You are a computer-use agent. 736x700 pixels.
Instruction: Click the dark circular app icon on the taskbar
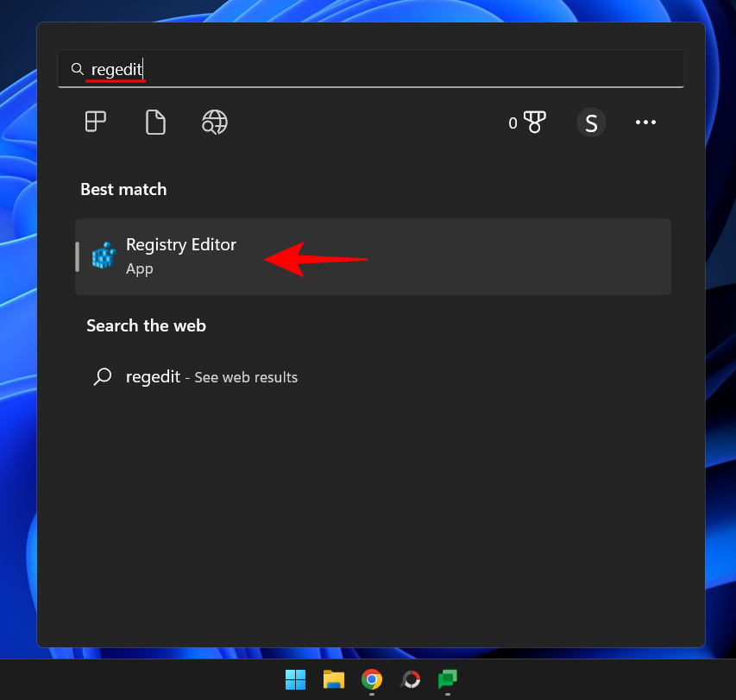pyautogui.click(x=409, y=680)
